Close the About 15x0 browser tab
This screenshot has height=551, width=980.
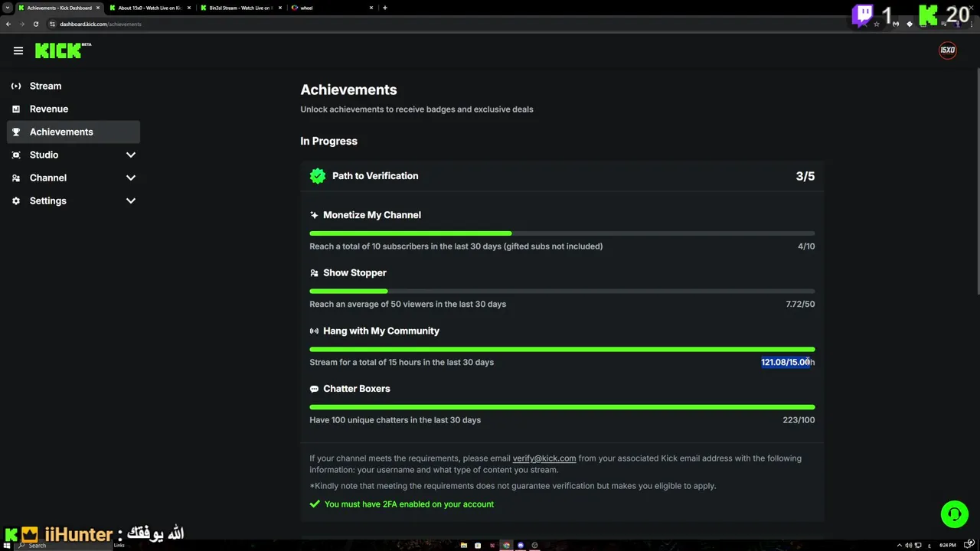tap(189, 8)
